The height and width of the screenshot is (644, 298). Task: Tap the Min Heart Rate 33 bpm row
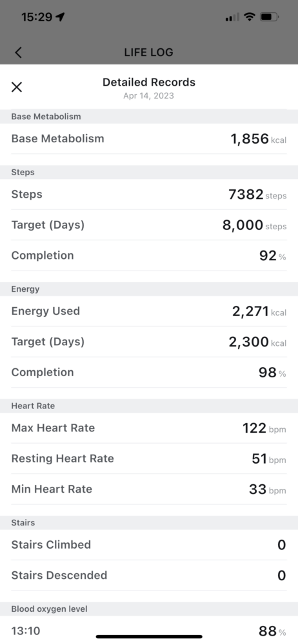point(149,489)
